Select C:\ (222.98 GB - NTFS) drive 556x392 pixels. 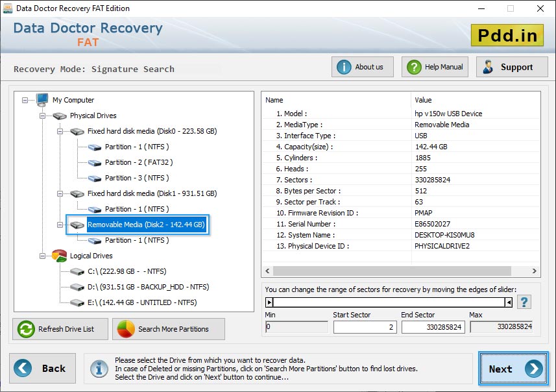point(127,271)
